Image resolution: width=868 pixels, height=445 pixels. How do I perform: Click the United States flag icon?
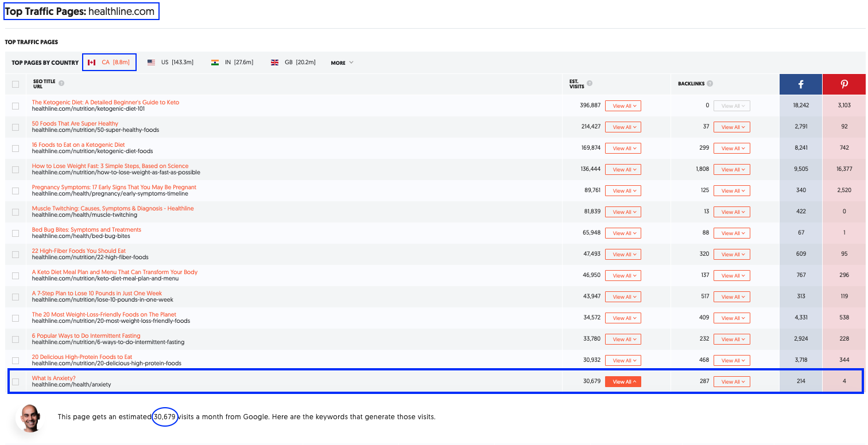[152, 63]
